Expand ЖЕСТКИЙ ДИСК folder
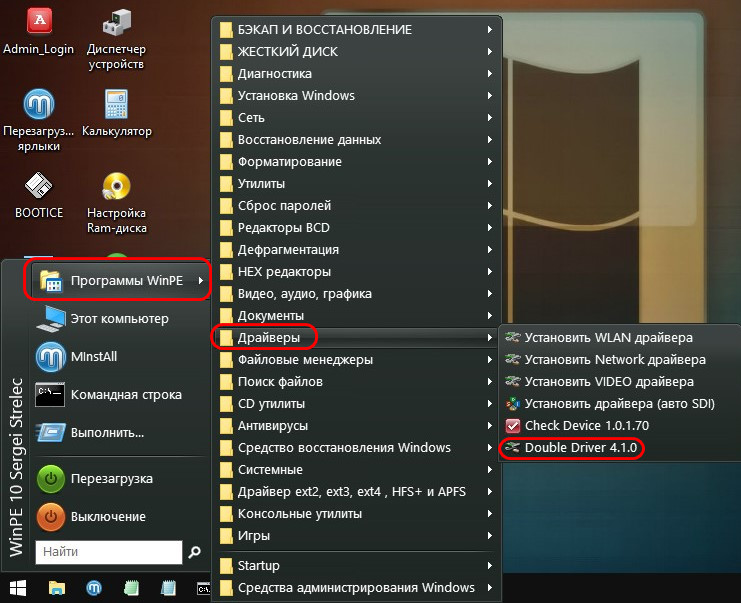Image resolution: width=741 pixels, height=603 pixels. [x=357, y=52]
